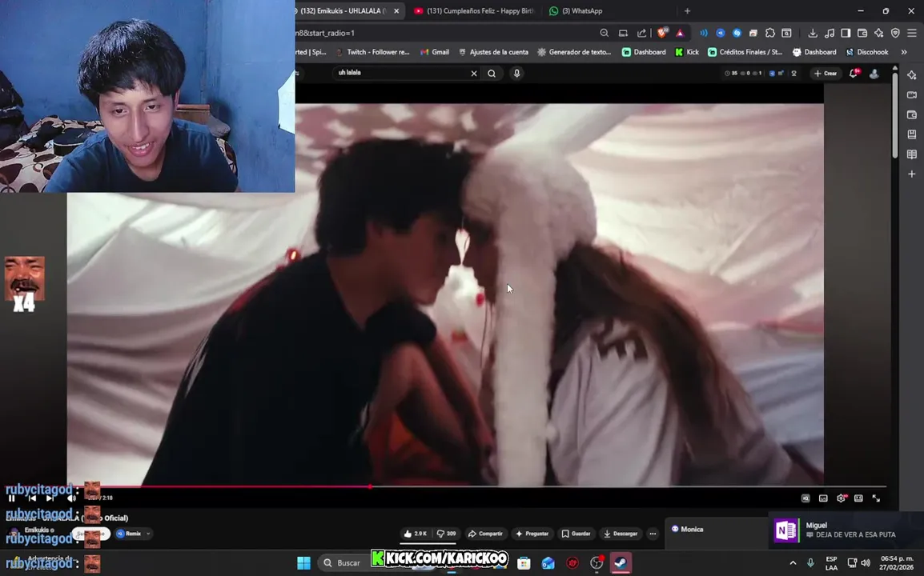The height and width of the screenshot is (576, 924).
Task: Open Brave Rewards triangle icon
Action: 680,33
